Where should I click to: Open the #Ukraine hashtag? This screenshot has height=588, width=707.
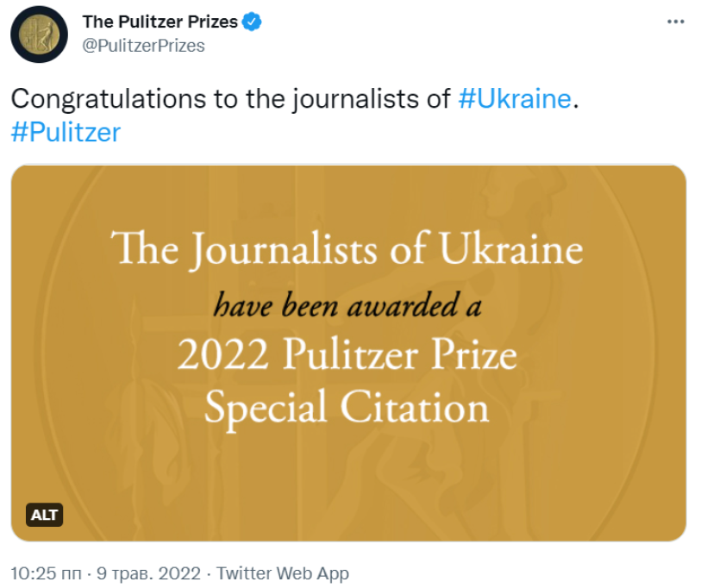click(515, 98)
